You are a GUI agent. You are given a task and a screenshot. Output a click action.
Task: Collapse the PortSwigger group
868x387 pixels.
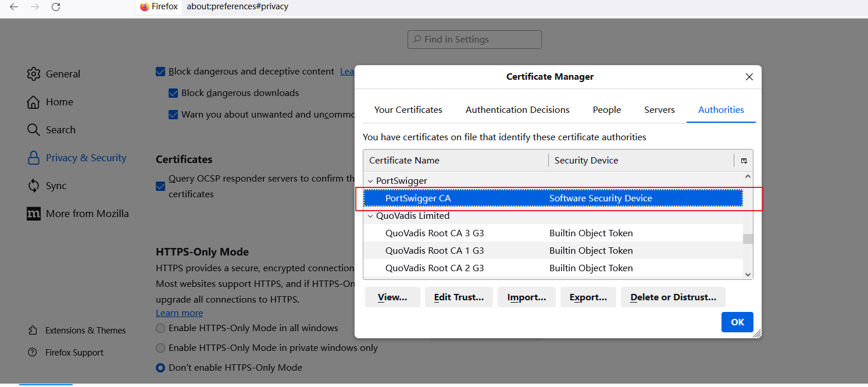point(370,181)
